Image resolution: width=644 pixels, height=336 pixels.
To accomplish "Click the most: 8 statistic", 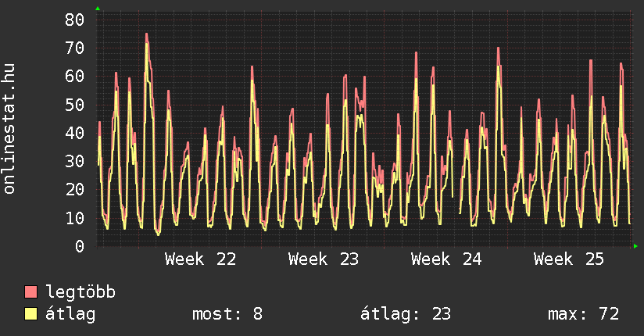I will click(x=227, y=314).
